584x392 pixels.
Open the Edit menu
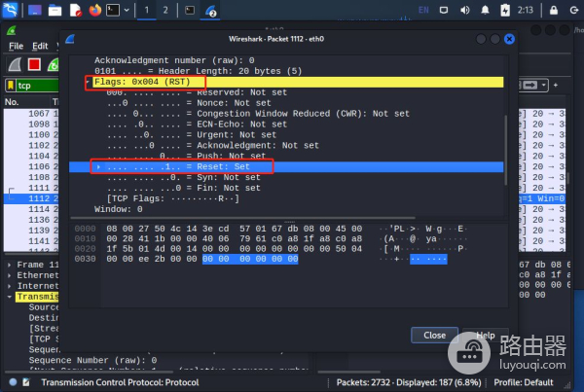click(x=40, y=46)
